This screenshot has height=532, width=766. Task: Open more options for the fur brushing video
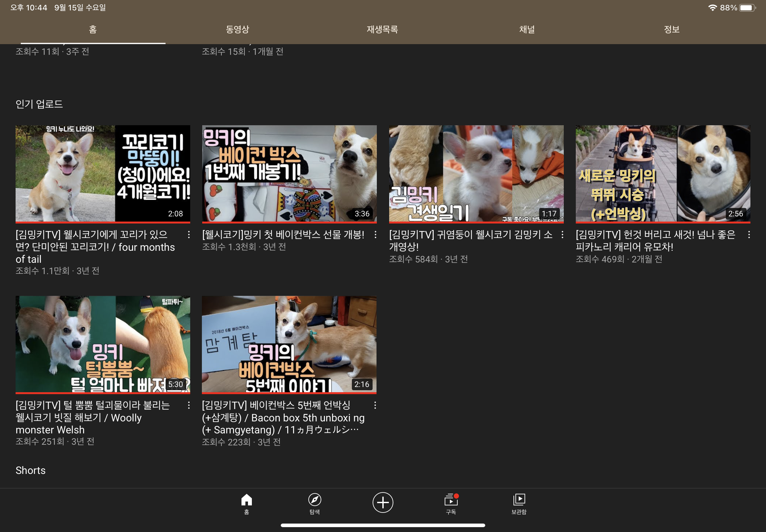point(189,405)
